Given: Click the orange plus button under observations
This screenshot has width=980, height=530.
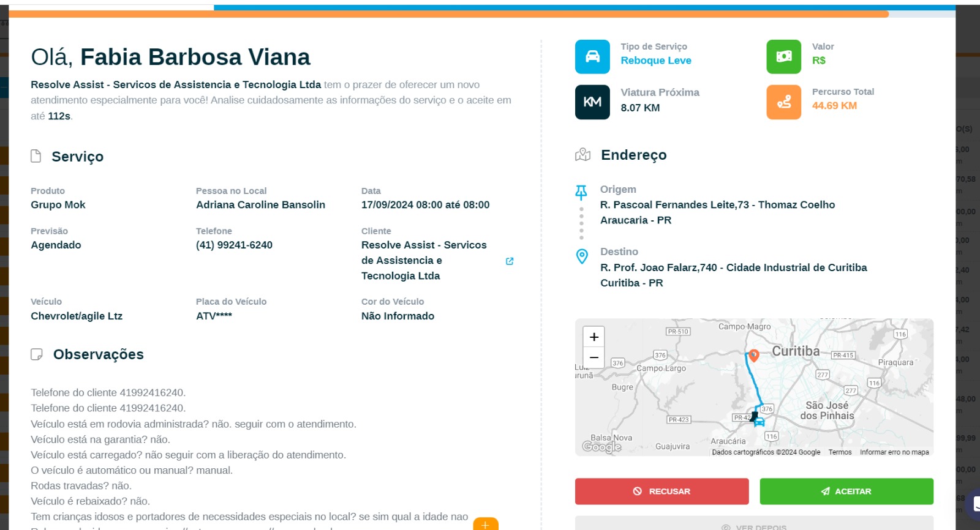Looking at the screenshot, I should pos(486,524).
